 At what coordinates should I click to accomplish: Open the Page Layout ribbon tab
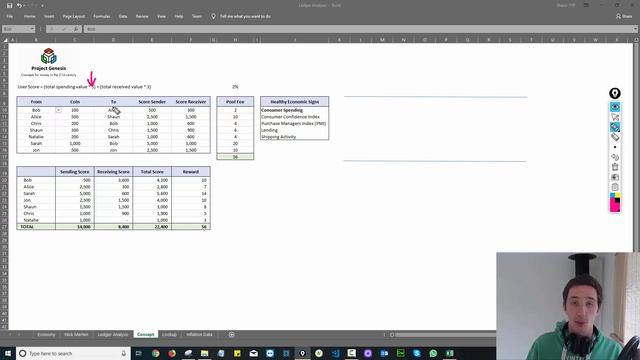(x=73, y=16)
